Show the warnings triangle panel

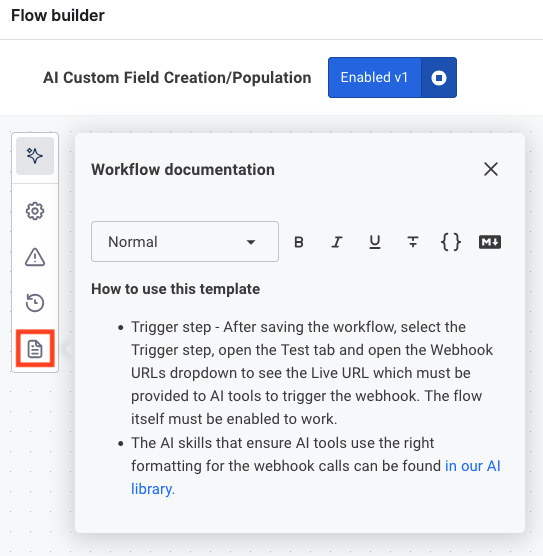click(x=35, y=257)
